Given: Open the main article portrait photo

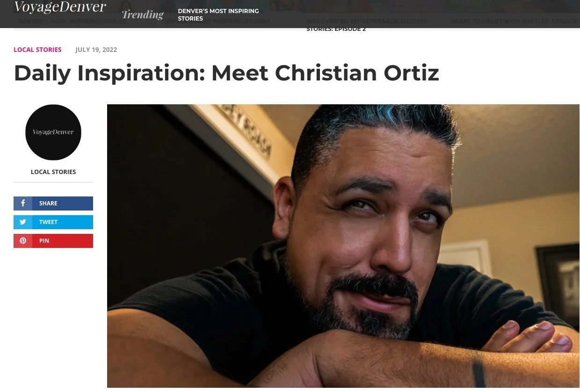Looking at the screenshot, I should [x=343, y=246].
